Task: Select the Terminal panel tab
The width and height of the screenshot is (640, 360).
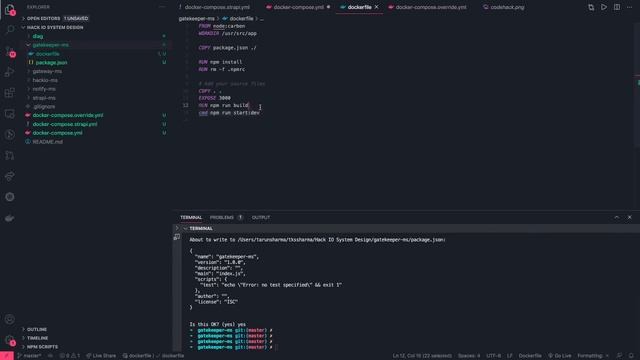Action: [x=191, y=218]
